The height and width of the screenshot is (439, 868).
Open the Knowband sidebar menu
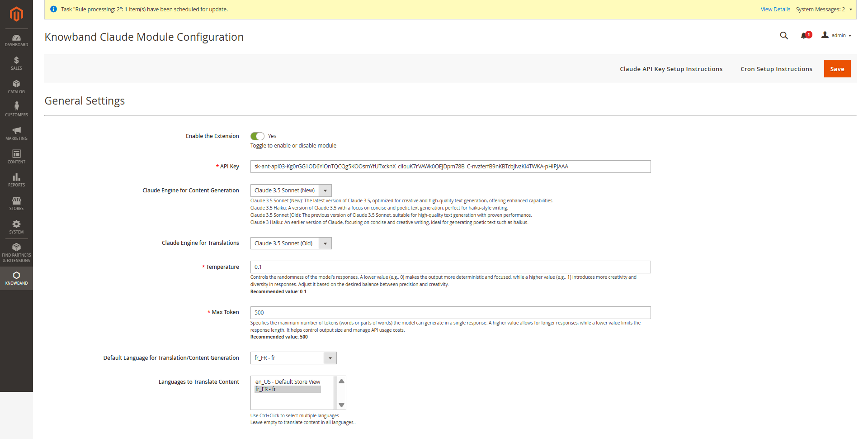pyautogui.click(x=16, y=278)
